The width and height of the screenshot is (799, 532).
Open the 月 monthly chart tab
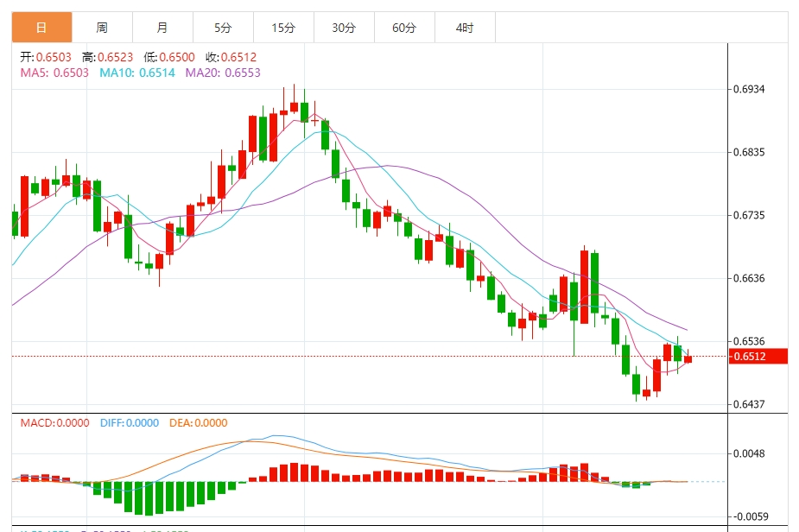162,28
